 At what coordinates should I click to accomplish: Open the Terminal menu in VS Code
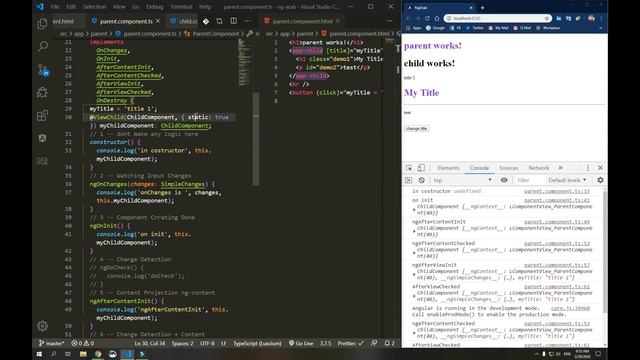(181, 7)
